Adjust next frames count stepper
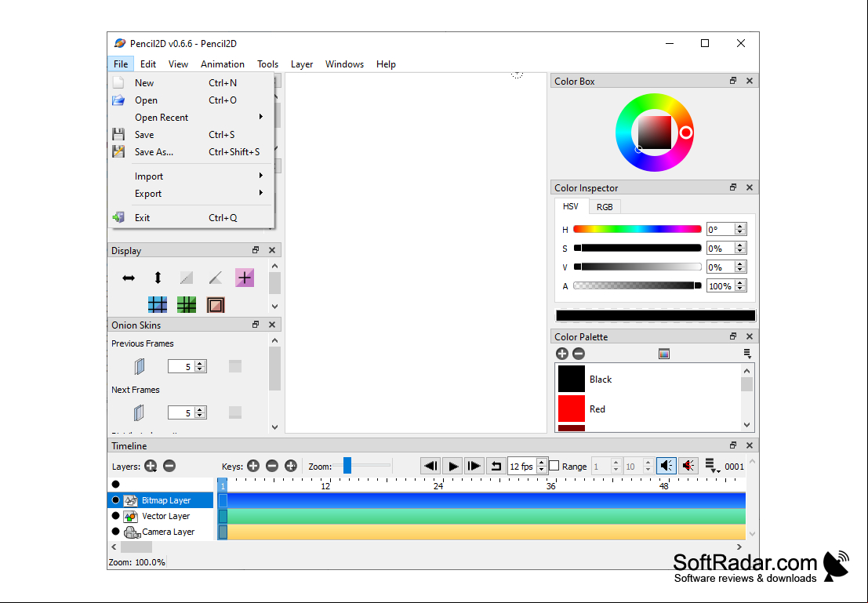 tap(201, 412)
